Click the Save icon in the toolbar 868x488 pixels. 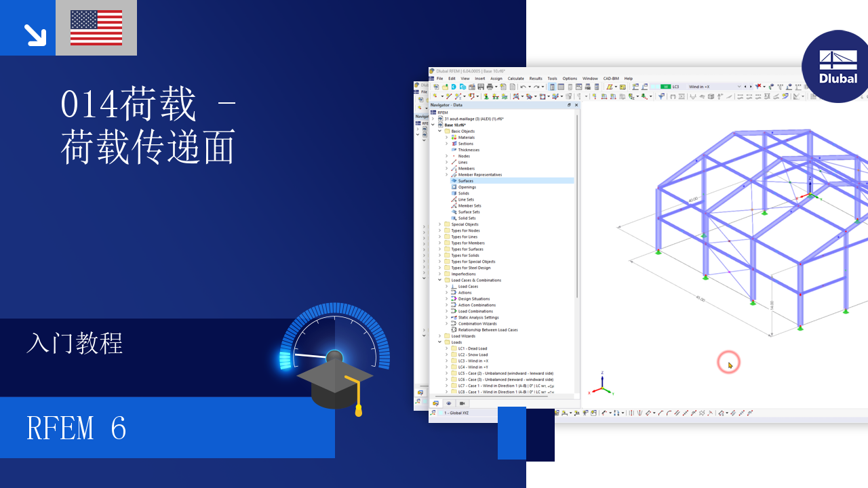(x=481, y=86)
